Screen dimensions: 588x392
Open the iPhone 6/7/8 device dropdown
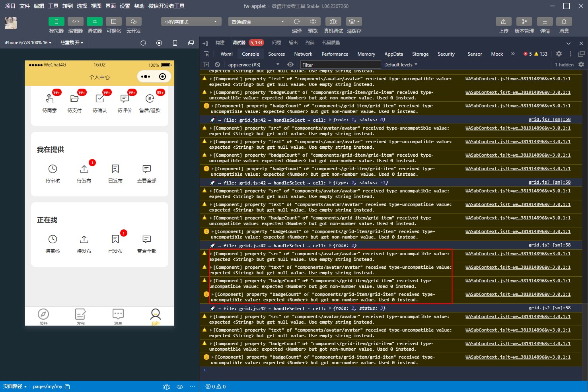tap(28, 43)
